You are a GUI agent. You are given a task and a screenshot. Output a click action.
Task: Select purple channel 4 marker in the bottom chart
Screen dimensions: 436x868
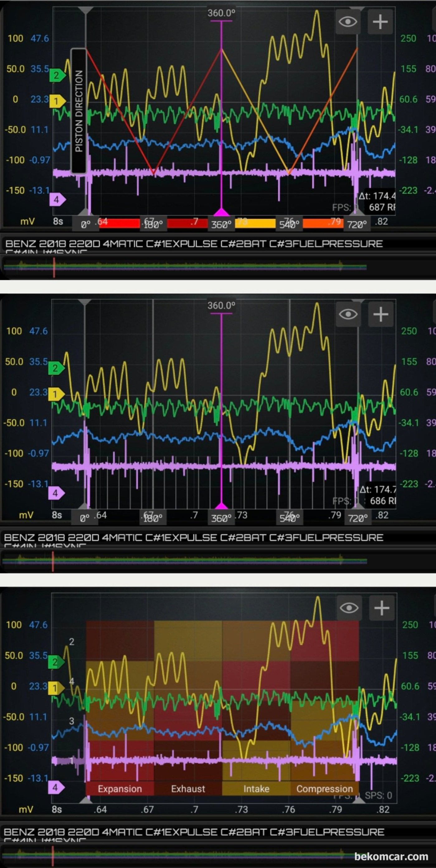(56, 788)
